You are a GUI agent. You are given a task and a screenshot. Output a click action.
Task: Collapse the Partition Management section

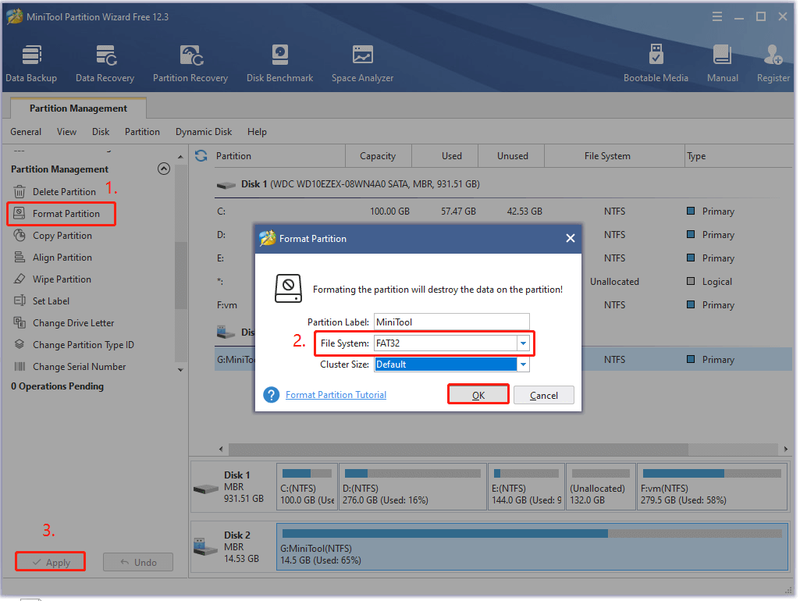click(x=164, y=169)
